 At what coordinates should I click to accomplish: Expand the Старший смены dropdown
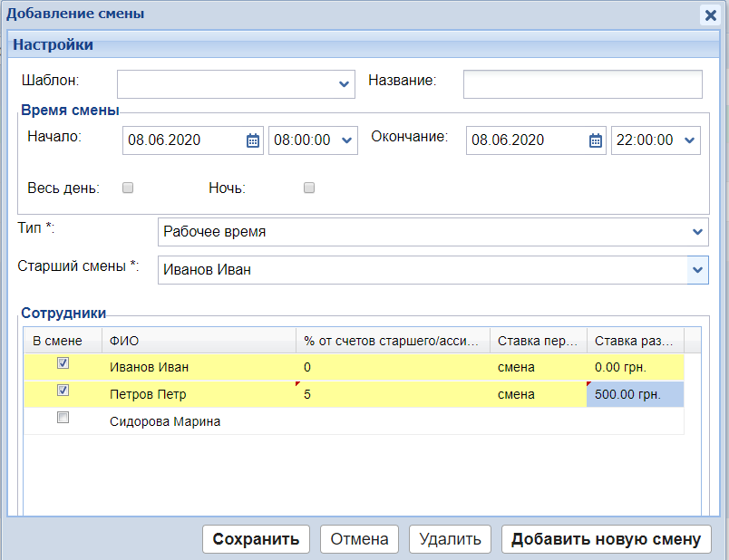[x=697, y=270]
